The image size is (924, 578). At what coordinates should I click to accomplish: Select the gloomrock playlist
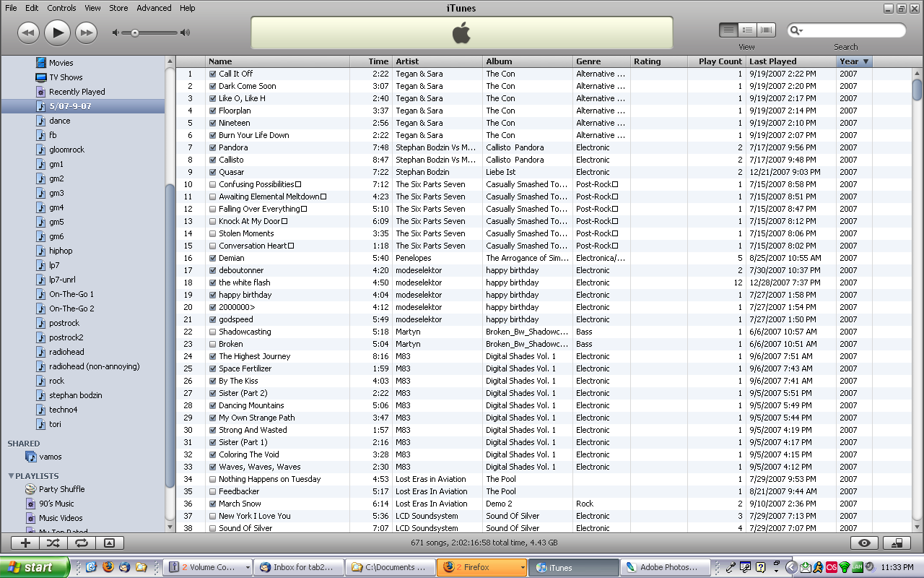(x=66, y=150)
